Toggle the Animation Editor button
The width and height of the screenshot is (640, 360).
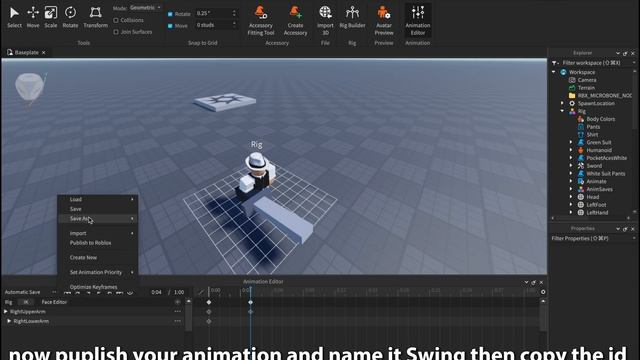(418, 20)
